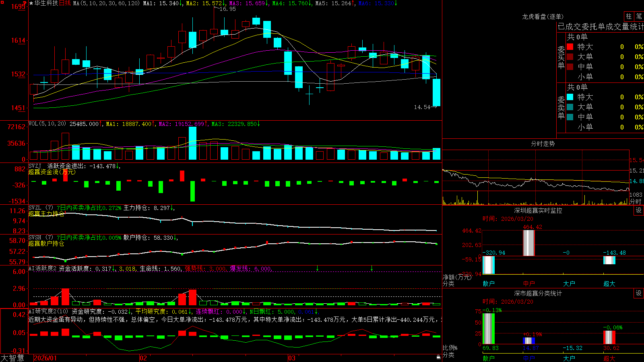Open 设 settings for 深市超赢分类统计
Screen dimensions: 644x362
coord(639,293)
